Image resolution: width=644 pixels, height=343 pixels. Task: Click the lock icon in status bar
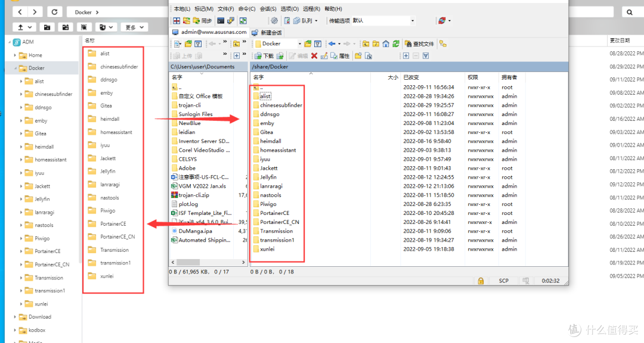click(481, 280)
